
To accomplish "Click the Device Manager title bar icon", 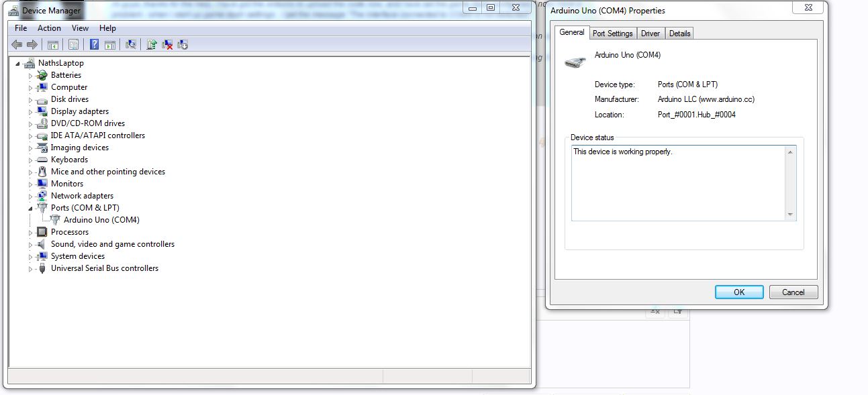I will tap(13, 10).
